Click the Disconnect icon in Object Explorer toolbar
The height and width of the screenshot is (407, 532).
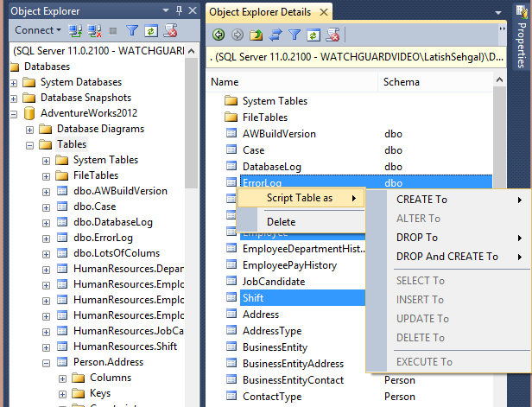(x=92, y=31)
